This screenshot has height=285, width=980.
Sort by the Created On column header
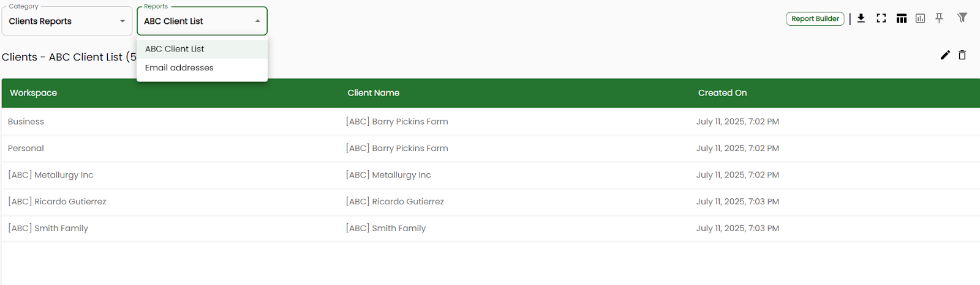(x=723, y=93)
